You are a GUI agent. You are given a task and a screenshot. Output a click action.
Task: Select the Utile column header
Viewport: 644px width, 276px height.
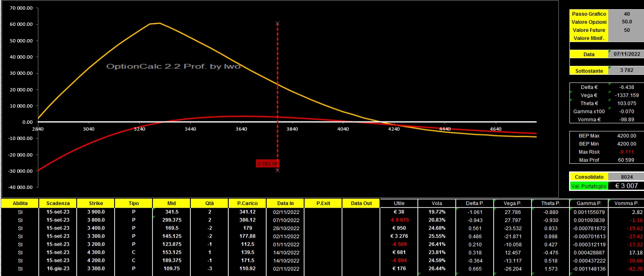pyautogui.click(x=399, y=203)
